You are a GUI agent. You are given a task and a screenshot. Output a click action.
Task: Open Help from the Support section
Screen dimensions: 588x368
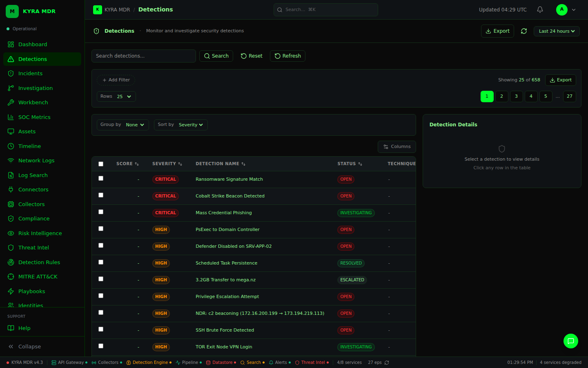click(24, 328)
